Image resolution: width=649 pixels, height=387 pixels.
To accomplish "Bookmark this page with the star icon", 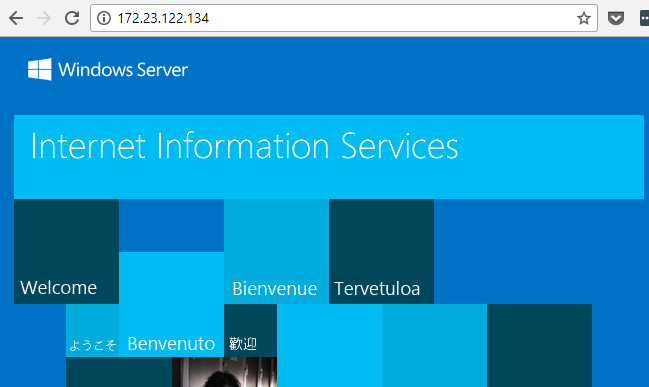I will point(584,18).
